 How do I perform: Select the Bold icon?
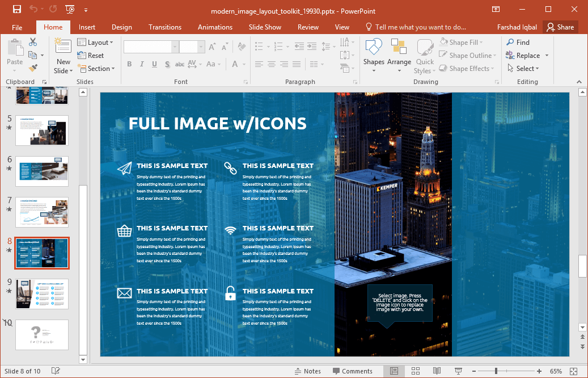(x=129, y=65)
